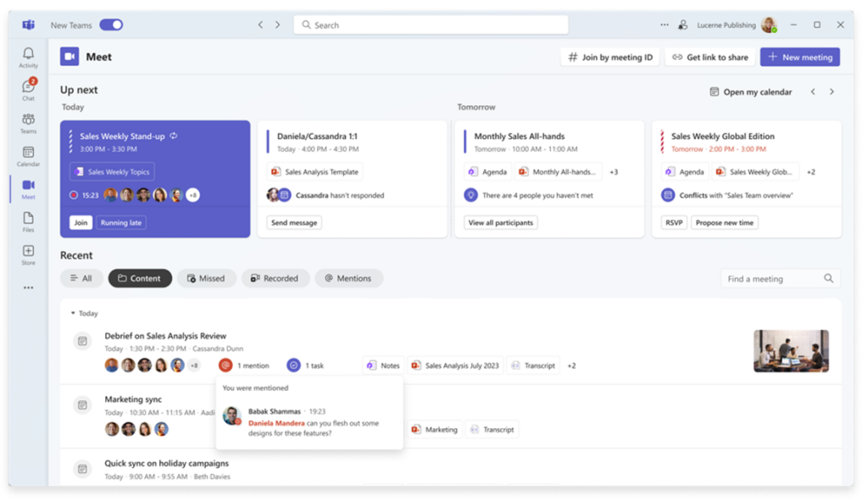Open the Debrief meeting thumbnail image

click(791, 351)
